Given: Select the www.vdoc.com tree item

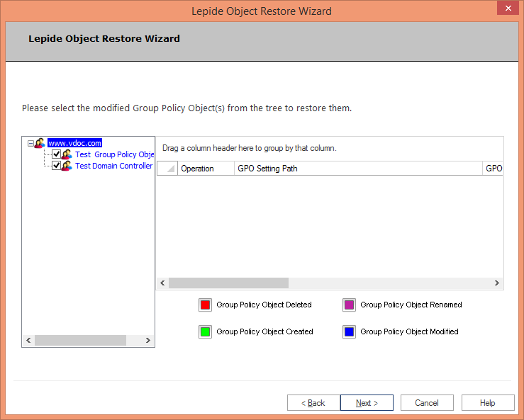Looking at the screenshot, I should 74,143.
